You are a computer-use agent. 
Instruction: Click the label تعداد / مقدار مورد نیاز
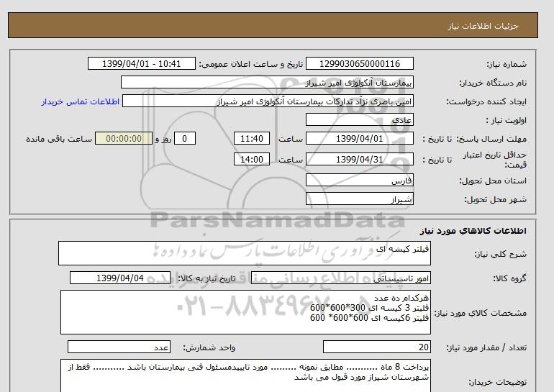(486, 348)
